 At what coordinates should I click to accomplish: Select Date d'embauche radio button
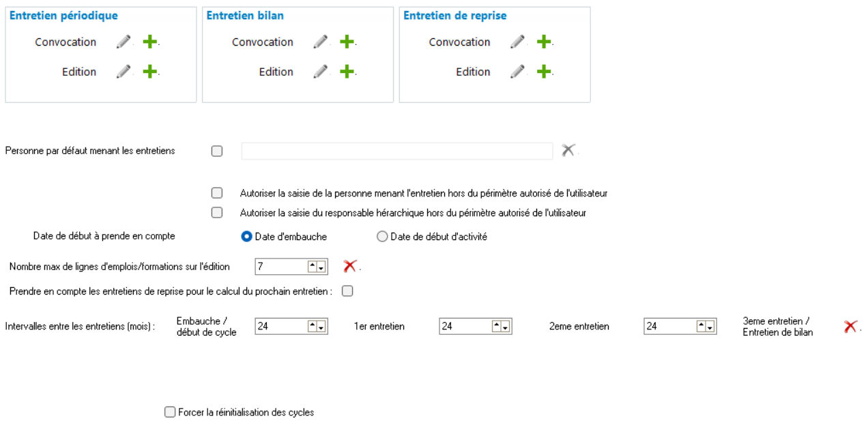point(247,237)
